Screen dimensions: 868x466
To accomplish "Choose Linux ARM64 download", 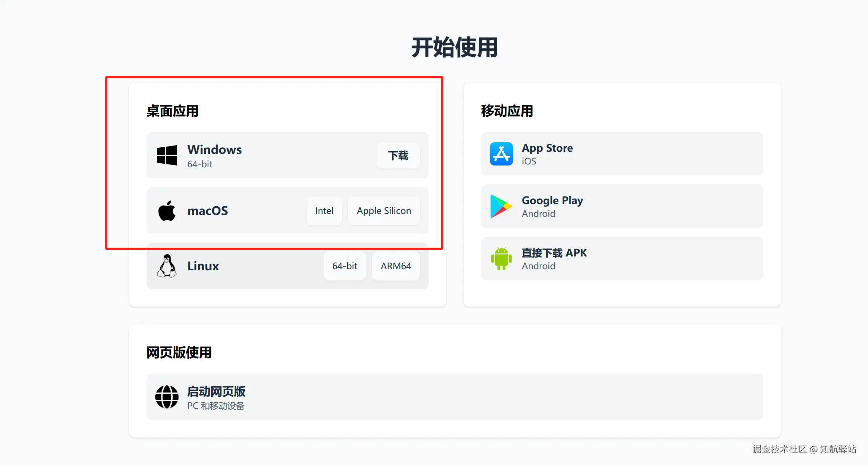I will [x=396, y=266].
